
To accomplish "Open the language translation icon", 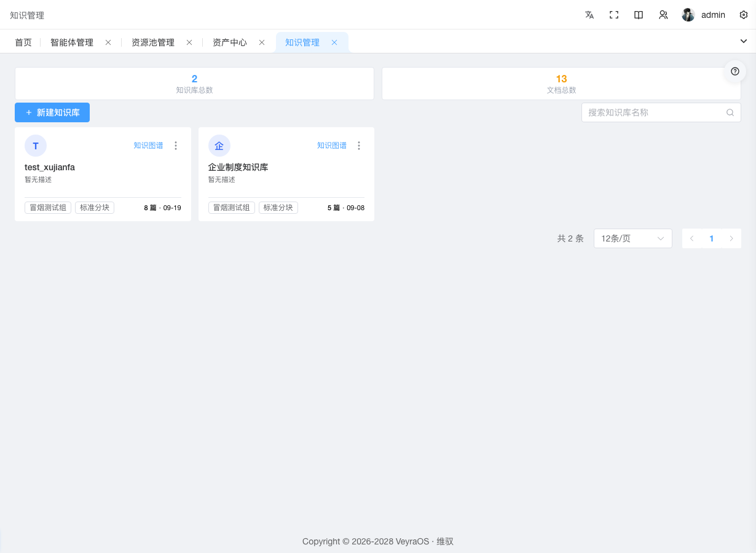I will pos(589,15).
